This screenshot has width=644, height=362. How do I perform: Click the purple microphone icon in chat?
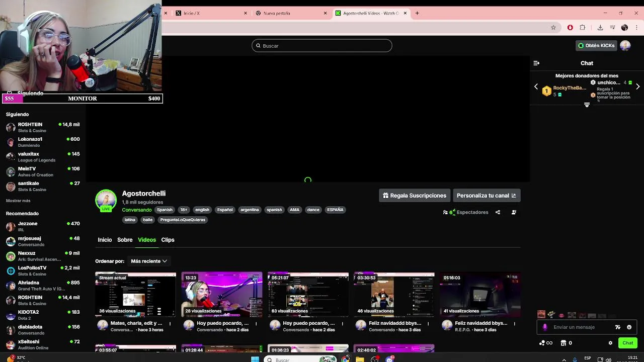coord(545,327)
